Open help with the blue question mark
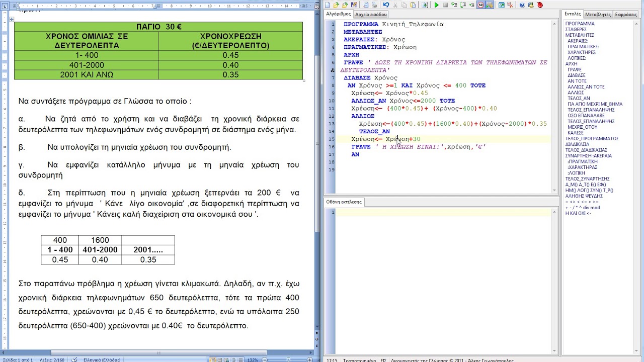 [522, 5]
